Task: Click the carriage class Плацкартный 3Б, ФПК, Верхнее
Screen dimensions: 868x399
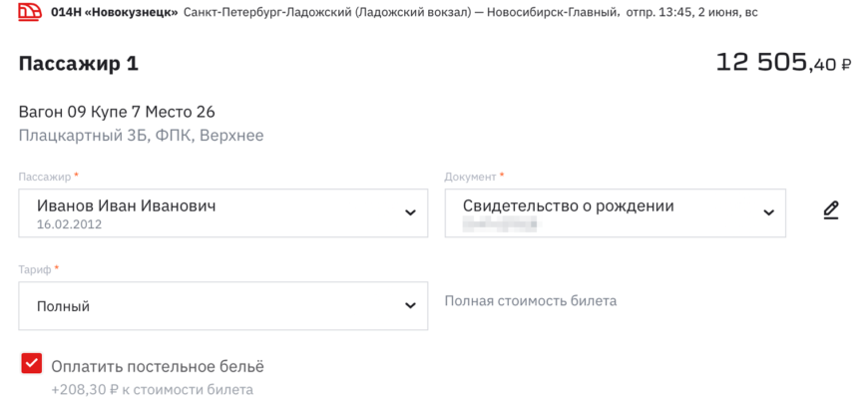Action: (x=141, y=136)
